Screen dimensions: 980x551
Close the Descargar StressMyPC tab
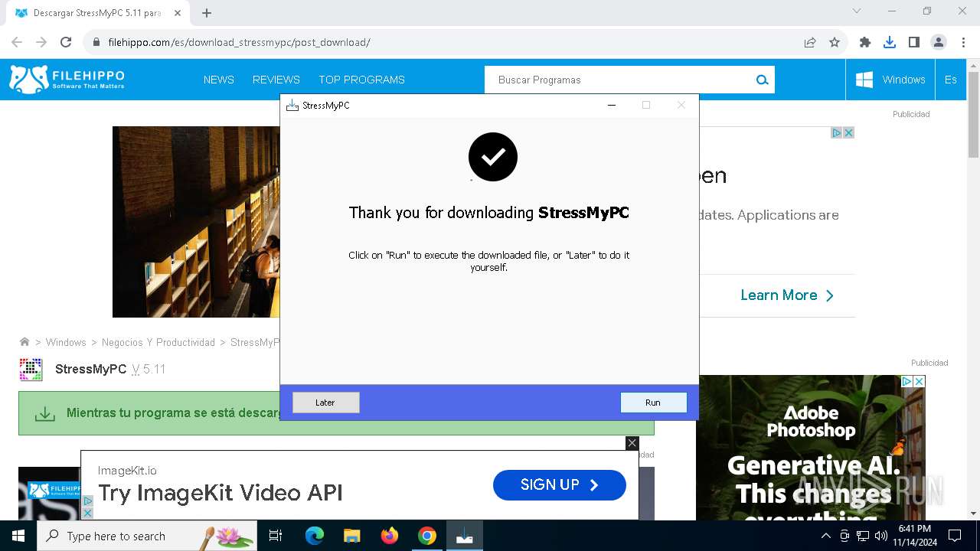pyautogui.click(x=178, y=12)
